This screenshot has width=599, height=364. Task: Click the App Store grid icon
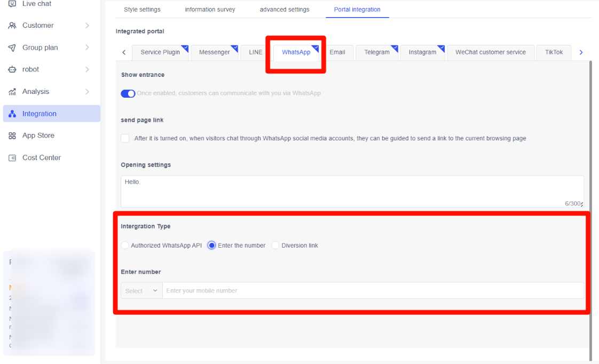(x=12, y=136)
